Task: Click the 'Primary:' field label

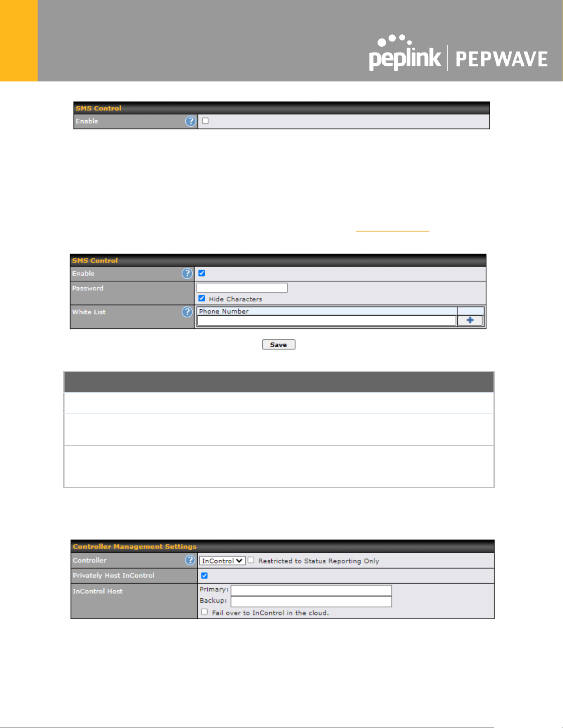Action: click(x=214, y=590)
